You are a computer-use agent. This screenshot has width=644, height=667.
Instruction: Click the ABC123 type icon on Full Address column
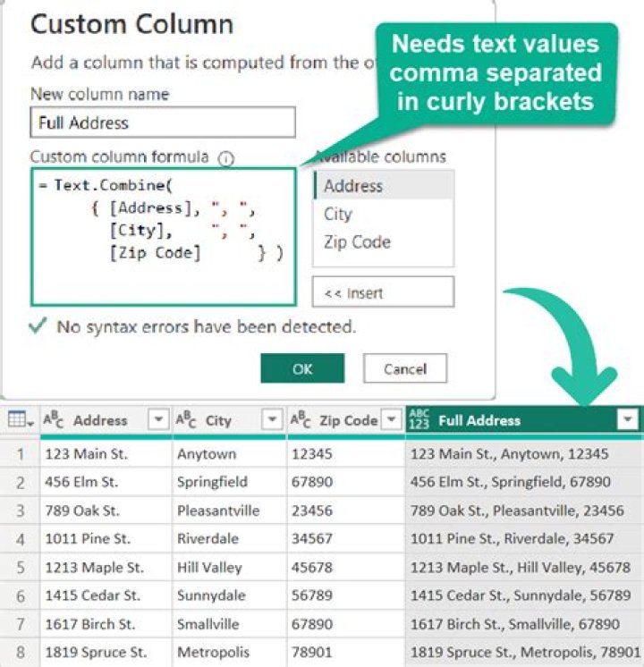419,419
